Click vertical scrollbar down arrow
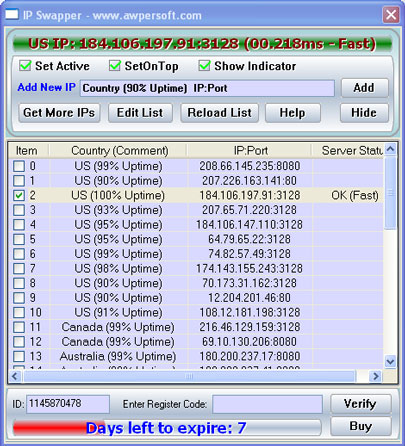This screenshot has width=405, height=446. (390, 361)
